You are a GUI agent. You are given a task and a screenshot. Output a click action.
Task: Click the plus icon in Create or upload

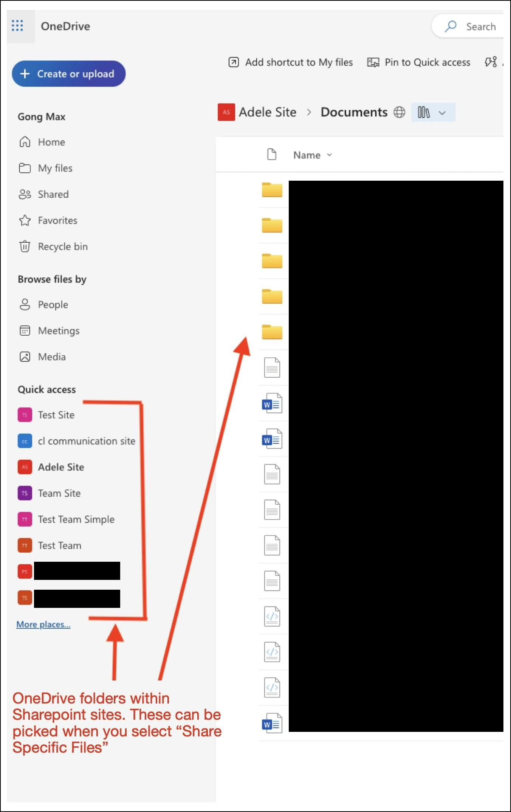(x=25, y=74)
